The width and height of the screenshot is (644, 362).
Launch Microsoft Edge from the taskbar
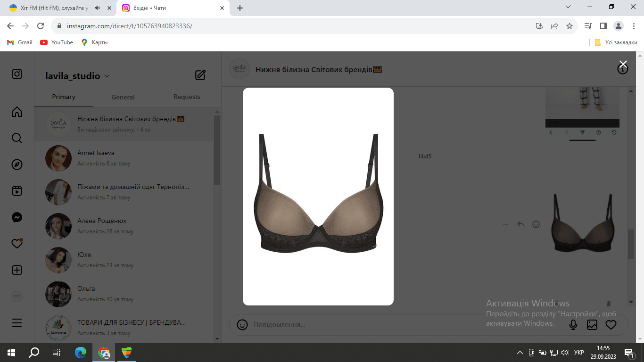[x=81, y=353]
